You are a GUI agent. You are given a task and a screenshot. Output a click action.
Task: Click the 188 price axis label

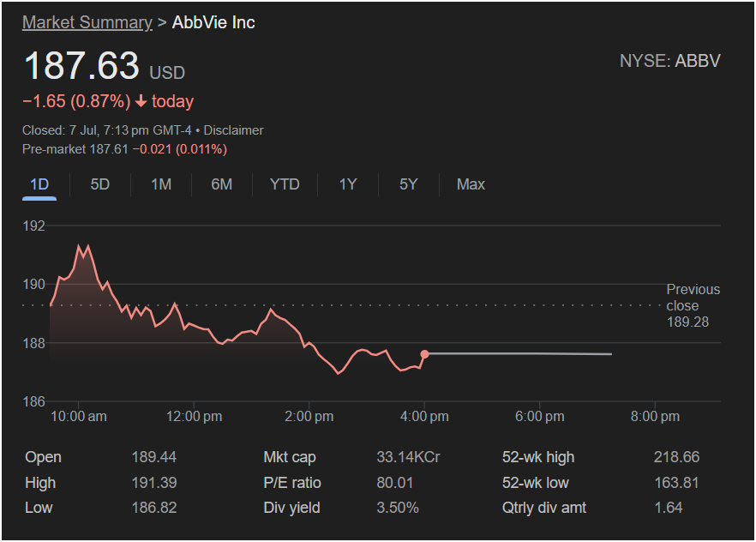pos(33,343)
